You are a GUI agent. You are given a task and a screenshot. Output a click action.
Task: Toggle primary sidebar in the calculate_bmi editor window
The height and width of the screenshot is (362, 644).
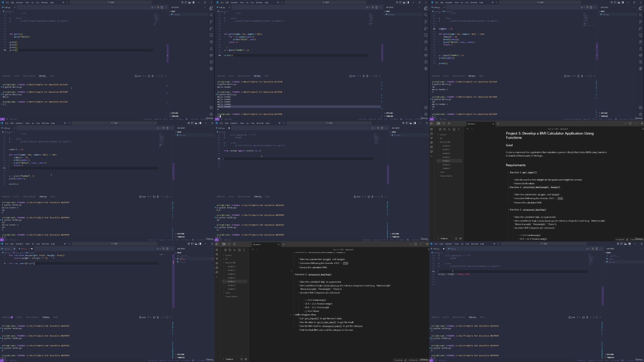pos(192,244)
